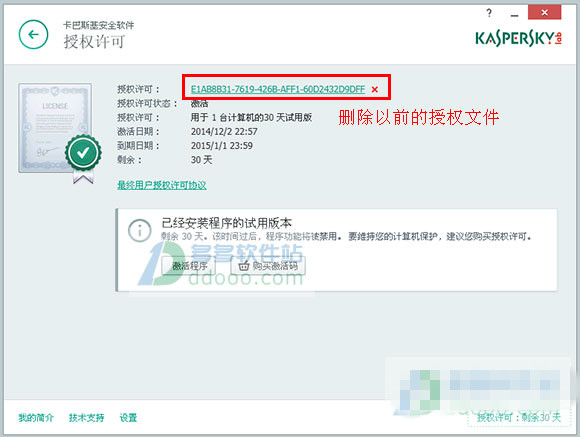Minimize the Kaspersky window

514,15
